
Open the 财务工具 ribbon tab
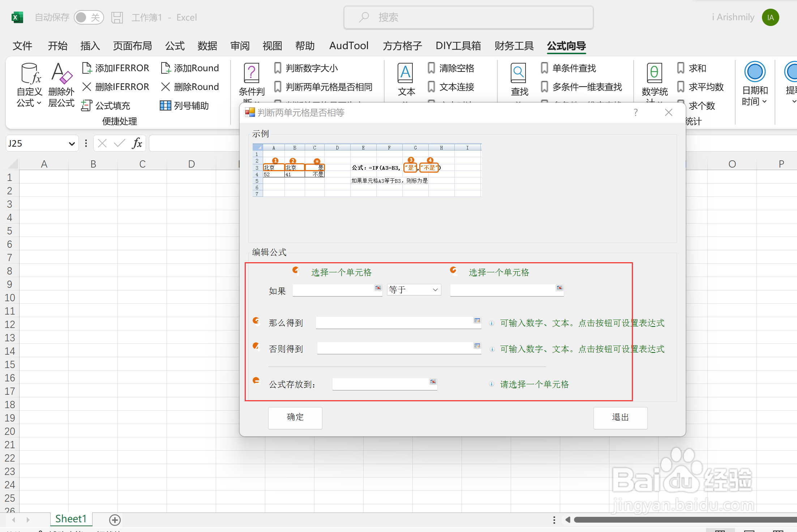point(514,46)
